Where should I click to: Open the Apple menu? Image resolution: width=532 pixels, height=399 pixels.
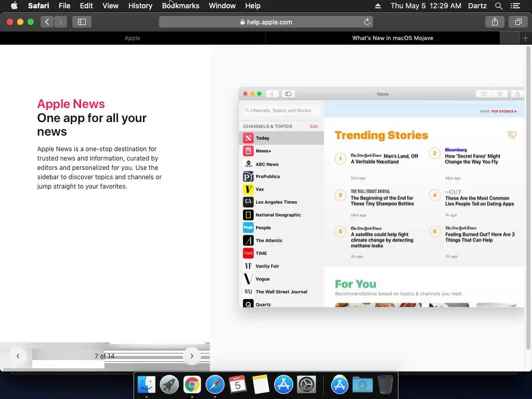[x=14, y=6]
